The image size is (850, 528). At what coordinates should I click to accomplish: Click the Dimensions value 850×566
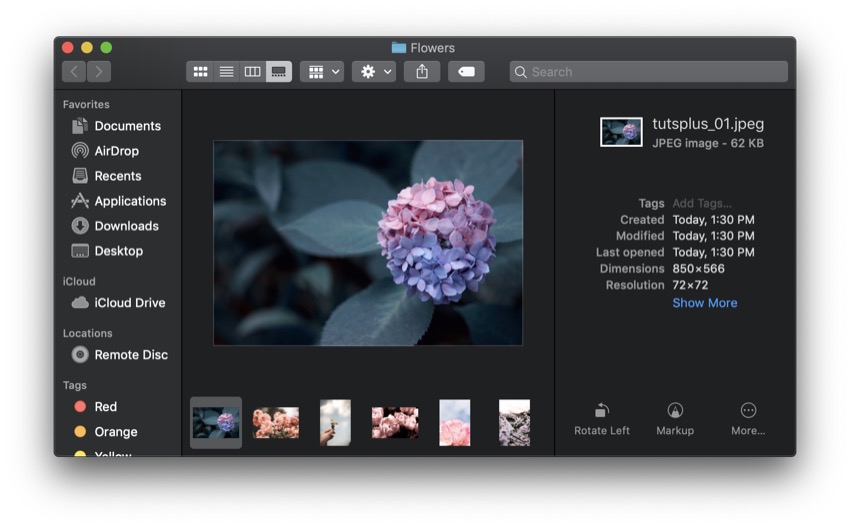[x=698, y=268]
